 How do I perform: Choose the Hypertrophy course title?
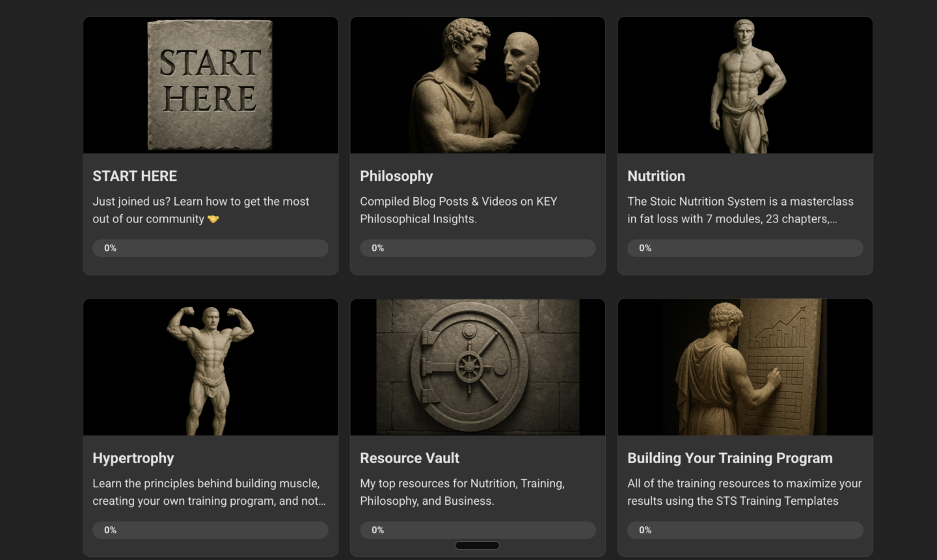(x=133, y=459)
